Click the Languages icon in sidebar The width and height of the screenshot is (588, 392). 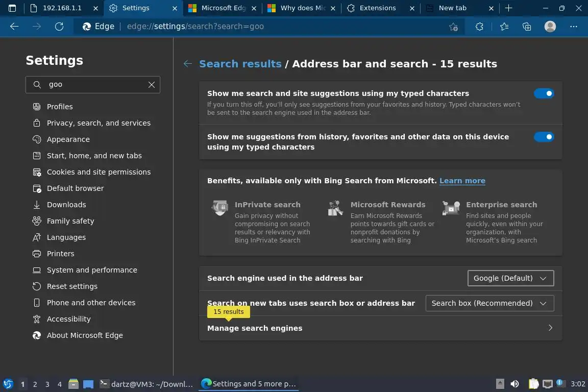coord(37,237)
